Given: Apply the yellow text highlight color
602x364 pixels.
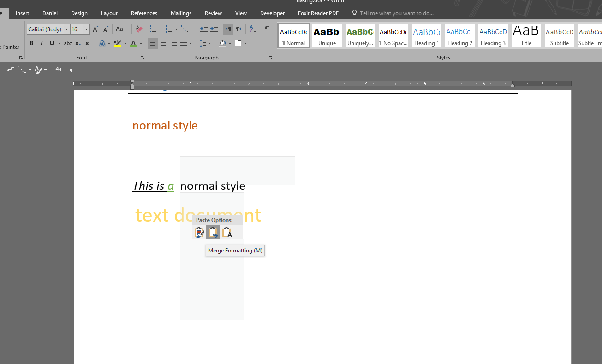Looking at the screenshot, I should click(x=118, y=44).
